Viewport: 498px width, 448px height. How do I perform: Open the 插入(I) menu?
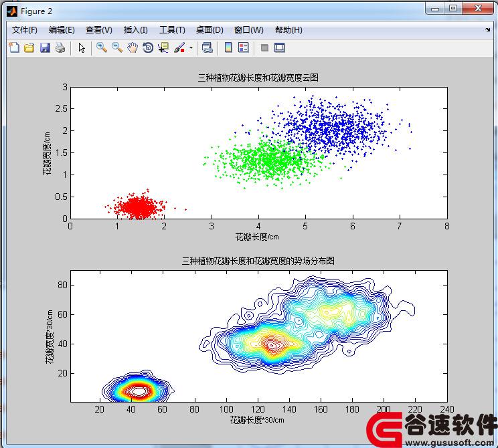point(136,30)
